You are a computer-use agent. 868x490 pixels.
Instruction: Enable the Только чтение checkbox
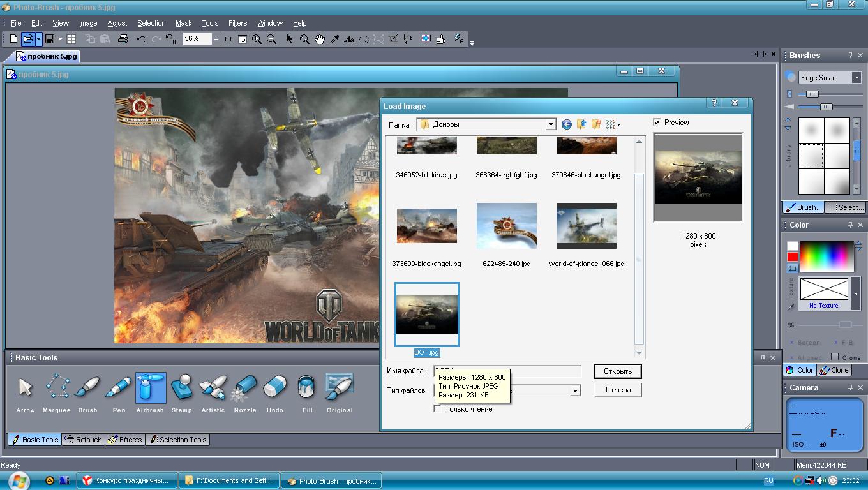(438, 409)
